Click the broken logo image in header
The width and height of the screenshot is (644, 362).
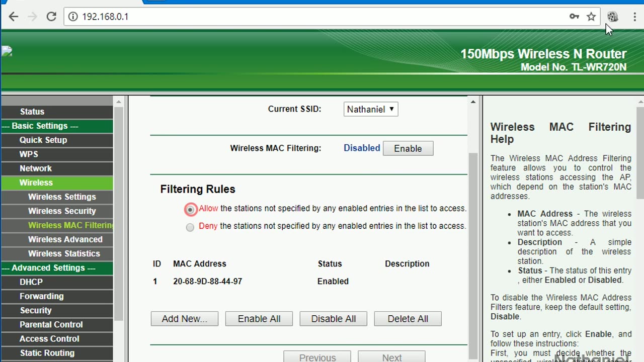(7, 51)
